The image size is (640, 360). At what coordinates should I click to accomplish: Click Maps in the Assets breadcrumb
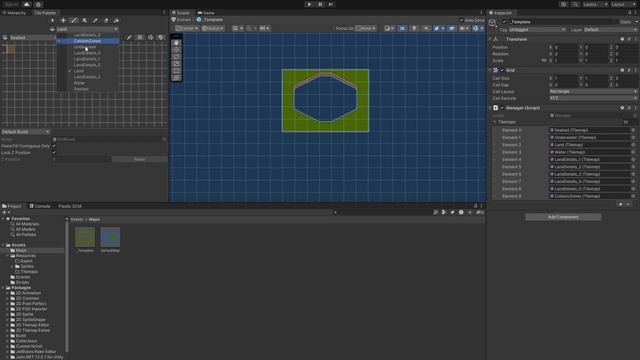(x=94, y=220)
